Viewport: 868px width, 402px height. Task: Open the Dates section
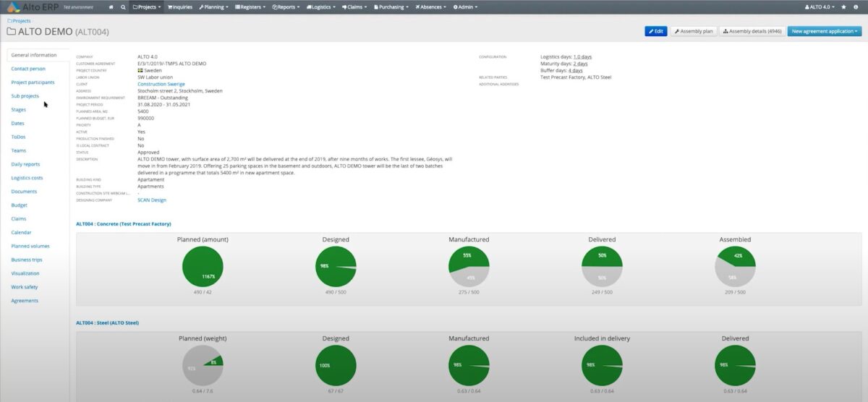click(18, 123)
